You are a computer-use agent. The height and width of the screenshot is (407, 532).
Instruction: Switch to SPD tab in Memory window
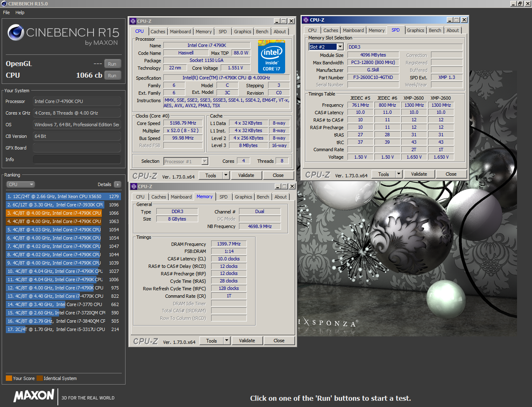click(x=224, y=197)
